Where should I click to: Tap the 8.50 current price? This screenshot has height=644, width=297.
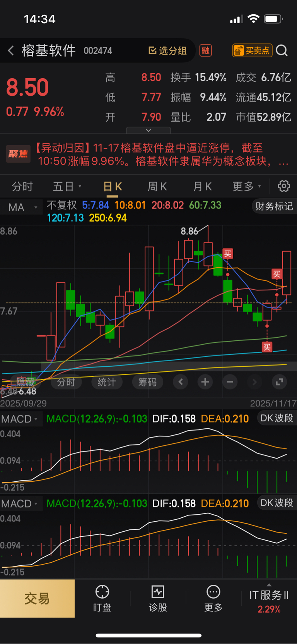27,88
